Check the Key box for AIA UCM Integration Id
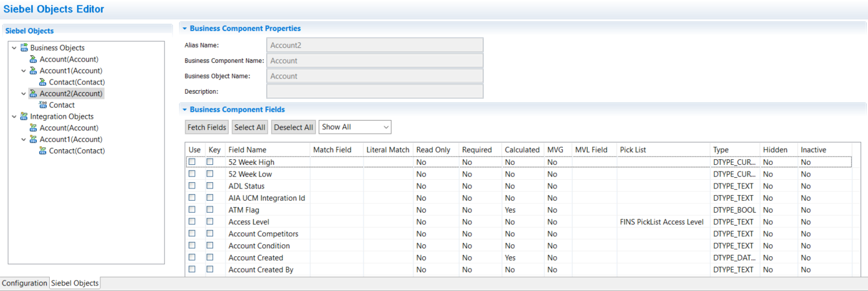Viewport: 868px width, 291px height. click(210, 198)
